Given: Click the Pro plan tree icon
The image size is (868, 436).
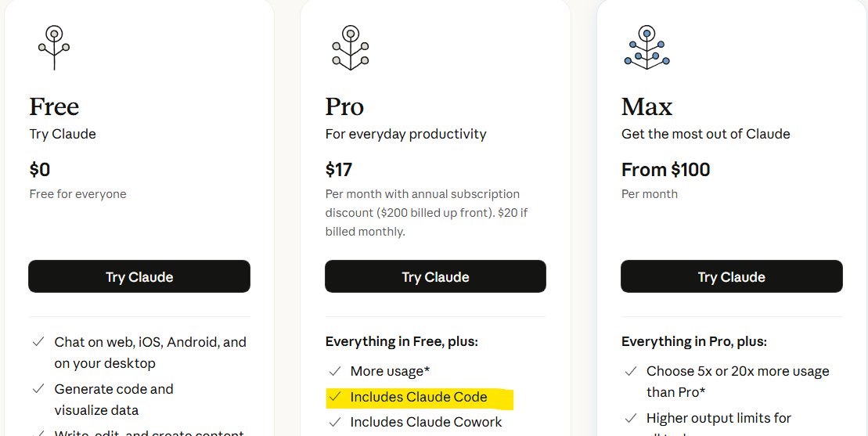Looking at the screenshot, I should click(350, 48).
